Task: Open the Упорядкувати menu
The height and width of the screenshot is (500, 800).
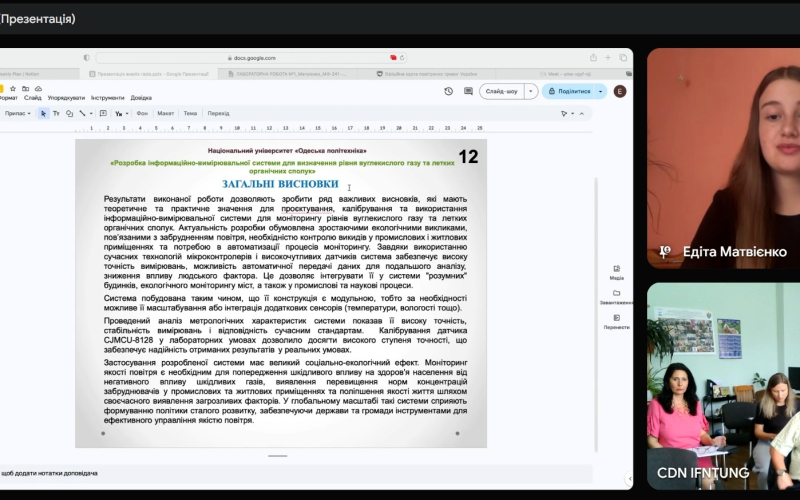Action: (x=66, y=97)
